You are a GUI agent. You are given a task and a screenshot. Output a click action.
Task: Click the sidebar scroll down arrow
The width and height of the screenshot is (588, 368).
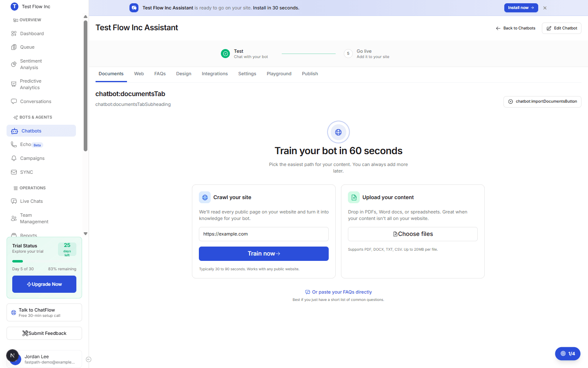pos(85,234)
